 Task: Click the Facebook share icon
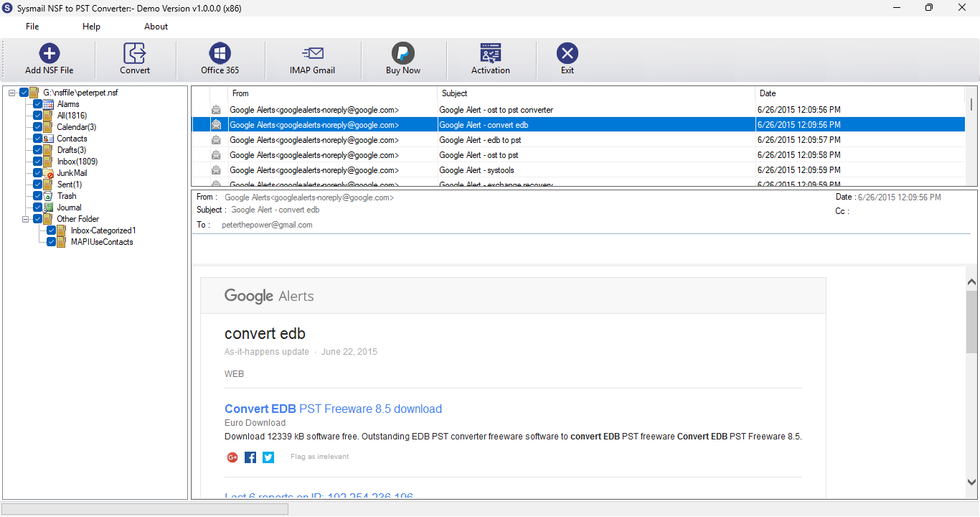coord(250,457)
